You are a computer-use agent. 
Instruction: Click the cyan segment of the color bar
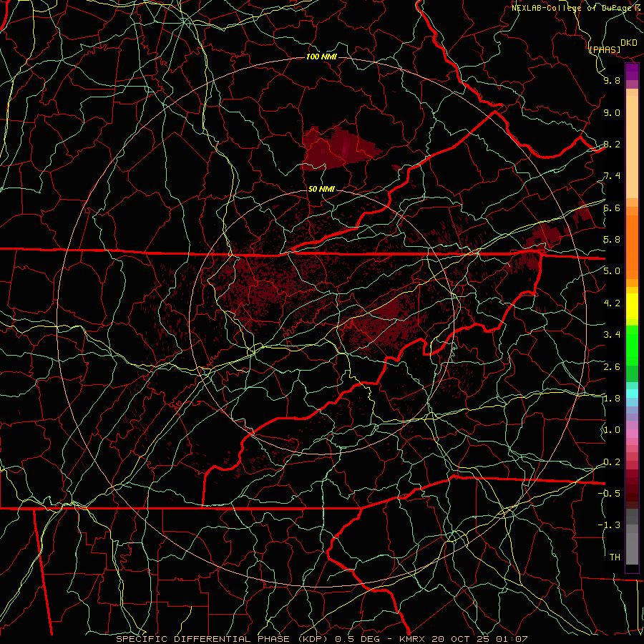[x=632, y=394]
